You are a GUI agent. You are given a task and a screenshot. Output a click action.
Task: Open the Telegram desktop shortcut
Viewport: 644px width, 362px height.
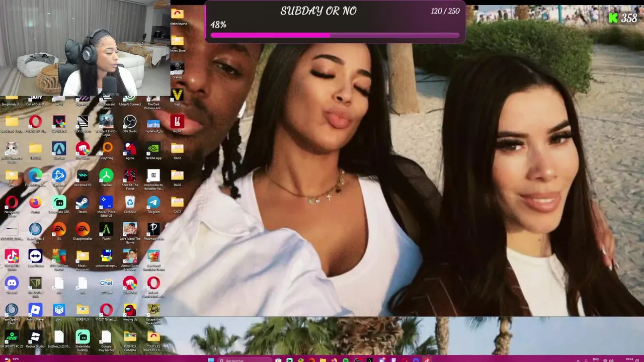(153, 205)
